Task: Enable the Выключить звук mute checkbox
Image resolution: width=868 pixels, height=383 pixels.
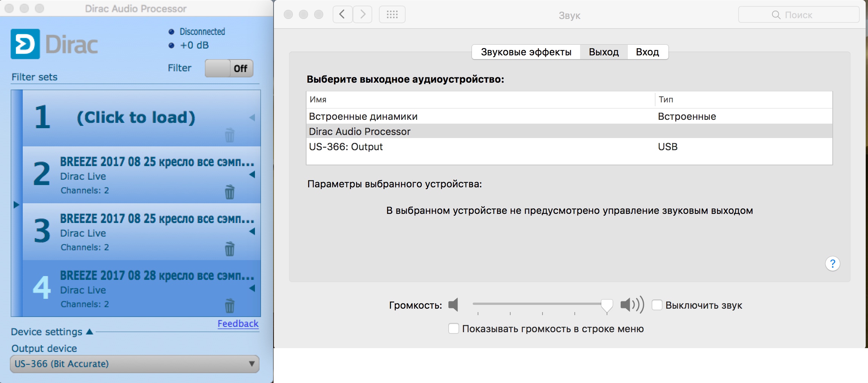Action: 657,305
